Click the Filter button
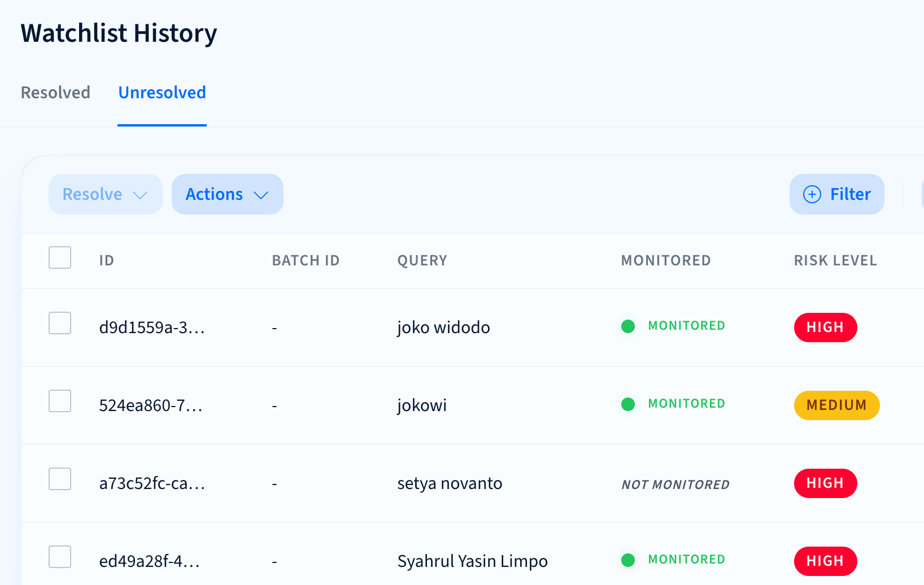The height and width of the screenshot is (585, 924). [x=837, y=194]
